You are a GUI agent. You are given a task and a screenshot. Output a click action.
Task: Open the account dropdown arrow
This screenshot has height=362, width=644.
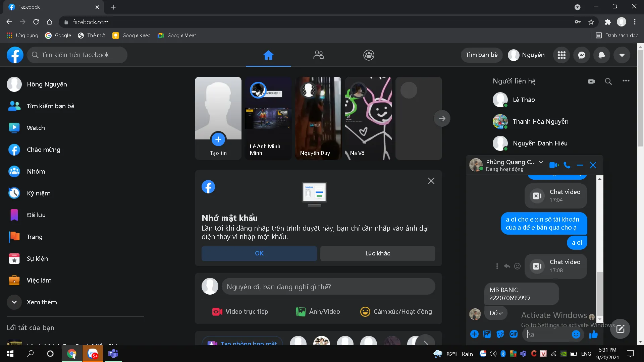[622, 55]
